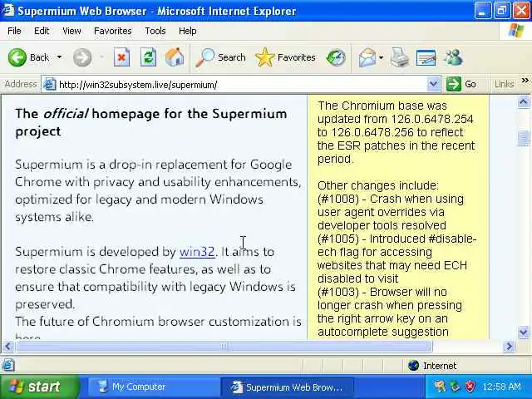
Task: Click the Links toolbar label
Action: click(504, 84)
